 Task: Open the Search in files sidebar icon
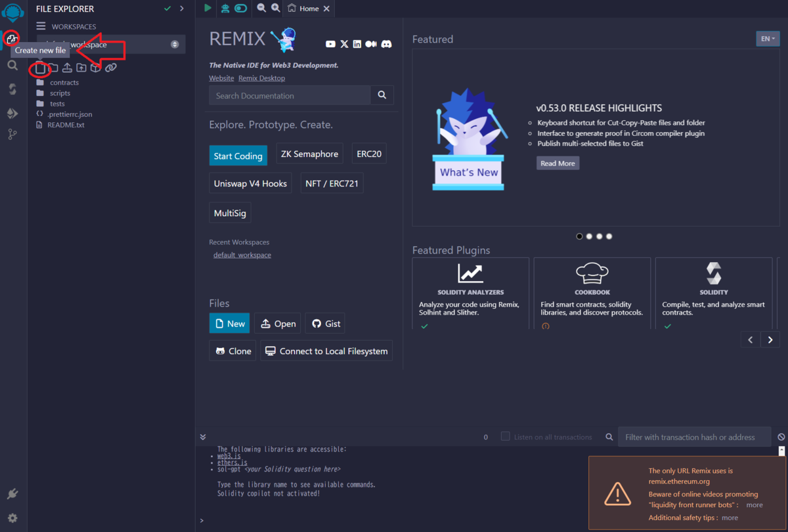pyautogui.click(x=12, y=66)
